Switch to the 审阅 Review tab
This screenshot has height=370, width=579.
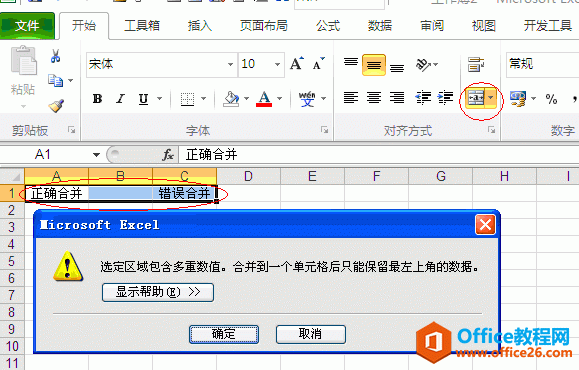pos(432,25)
